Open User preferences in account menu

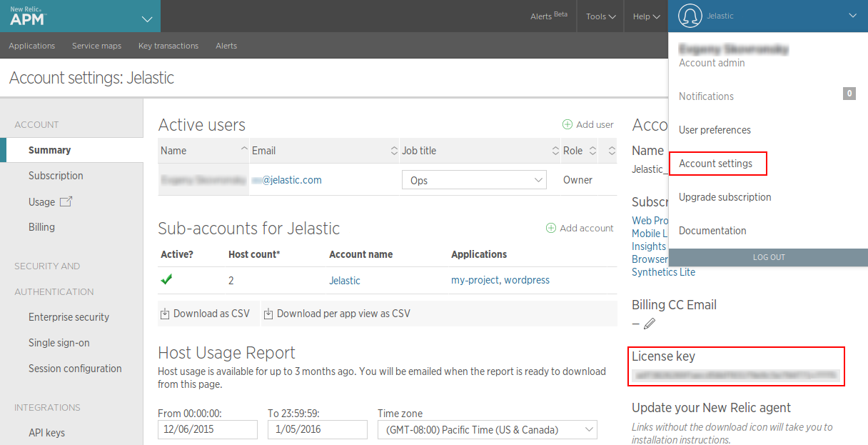point(715,130)
